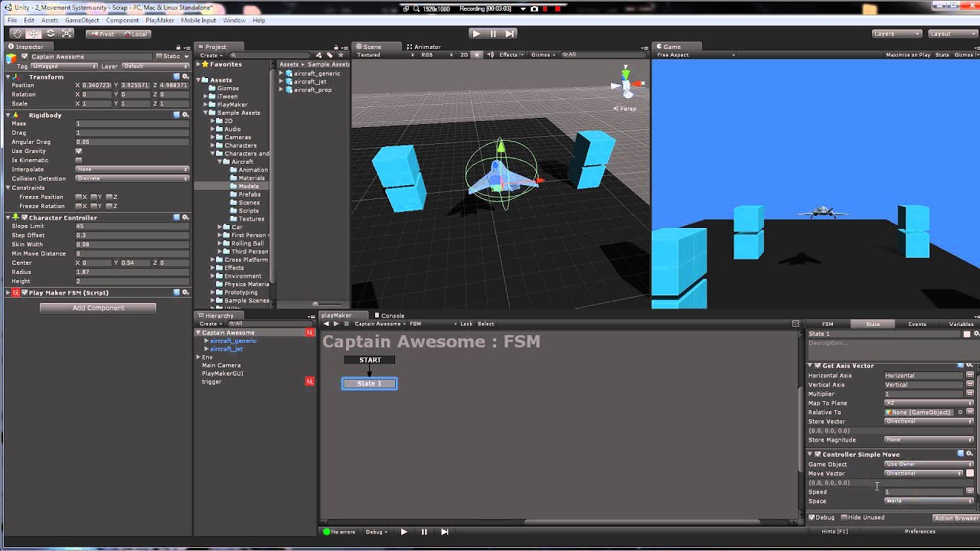Image resolution: width=980 pixels, height=551 pixels.
Task: Play the FSM using PlayMaker play button
Action: 403,532
